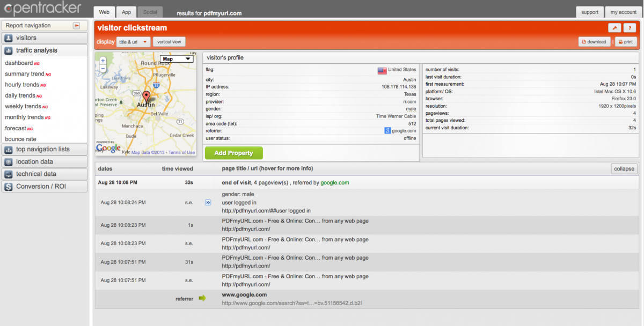Open the Google search referrer URL
Screen dimensions: 644x326
pos(292,303)
